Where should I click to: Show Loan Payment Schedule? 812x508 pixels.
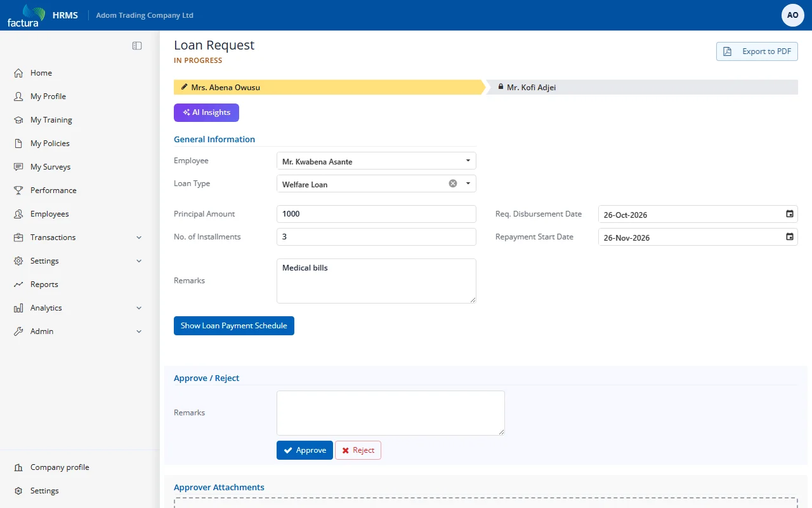point(234,326)
